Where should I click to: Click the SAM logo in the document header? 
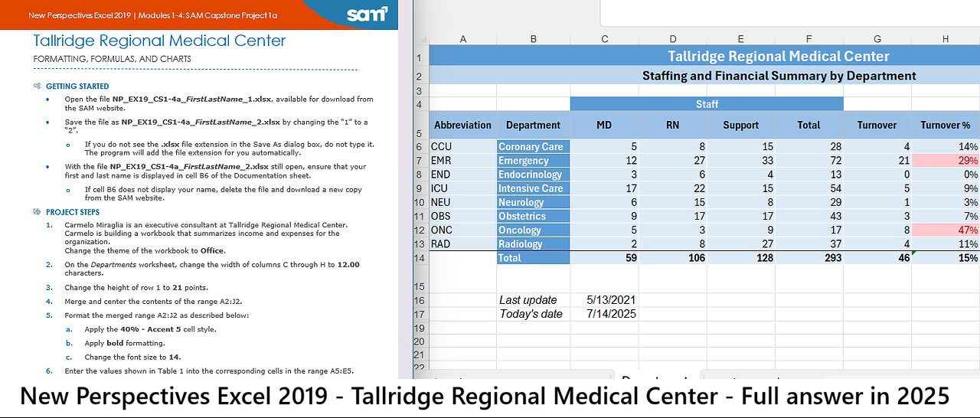(x=367, y=14)
